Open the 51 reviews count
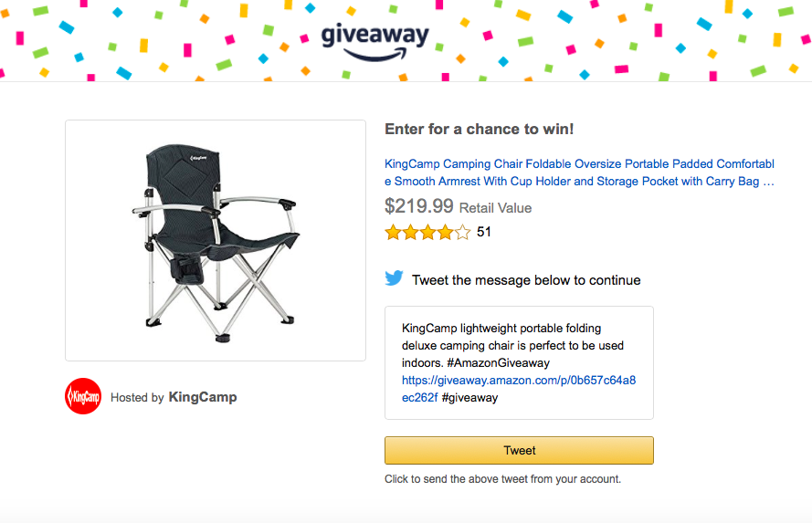The height and width of the screenshot is (523, 812). (484, 232)
